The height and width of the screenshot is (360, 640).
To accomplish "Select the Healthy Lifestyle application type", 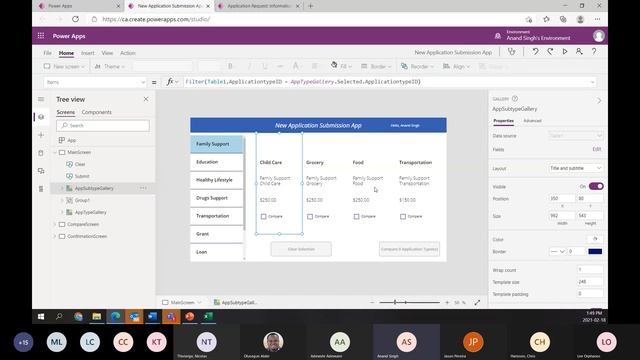I will (217, 180).
